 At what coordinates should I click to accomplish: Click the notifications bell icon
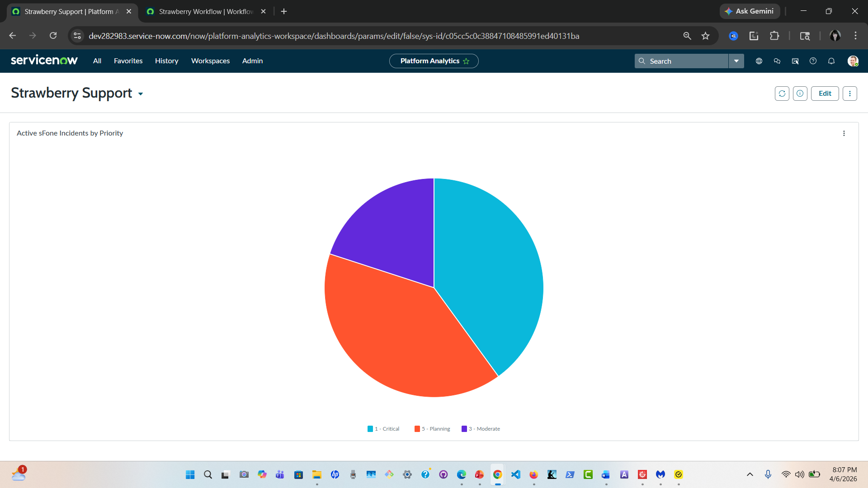point(831,61)
